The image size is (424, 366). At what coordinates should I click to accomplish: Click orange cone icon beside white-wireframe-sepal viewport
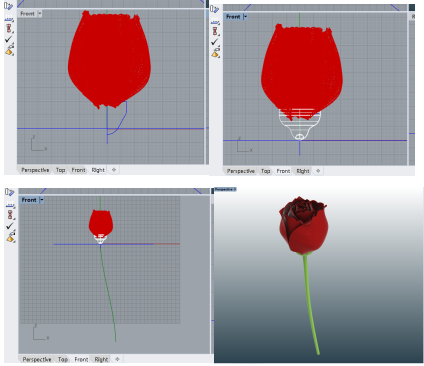(216, 53)
